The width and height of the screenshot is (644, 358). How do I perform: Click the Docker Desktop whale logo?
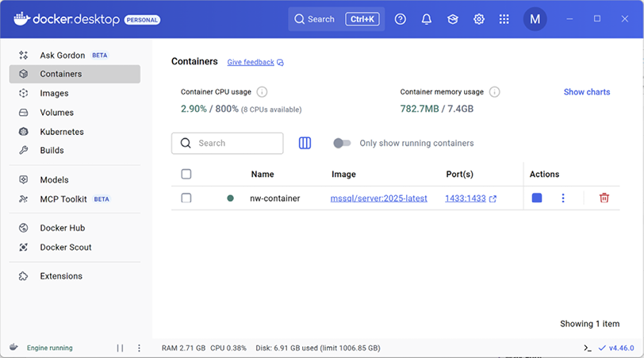[21, 19]
